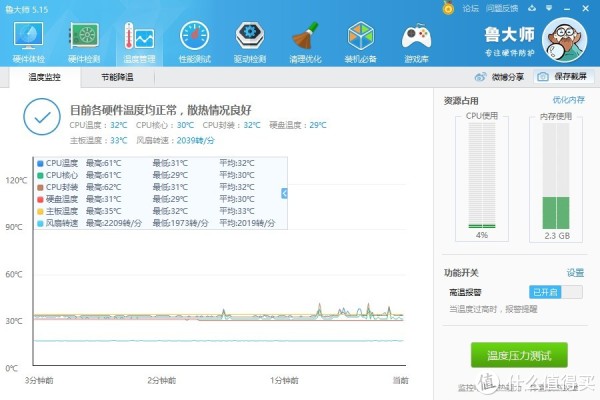
Task: Open 设置 settings link
Action: (575, 273)
